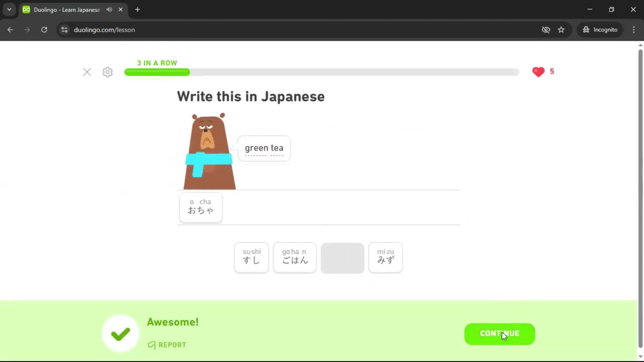The height and width of the screenshot is (362, 644).
Task: Click the Duolingo owl favicon on the tab
Action: click(x=26, y=9)
